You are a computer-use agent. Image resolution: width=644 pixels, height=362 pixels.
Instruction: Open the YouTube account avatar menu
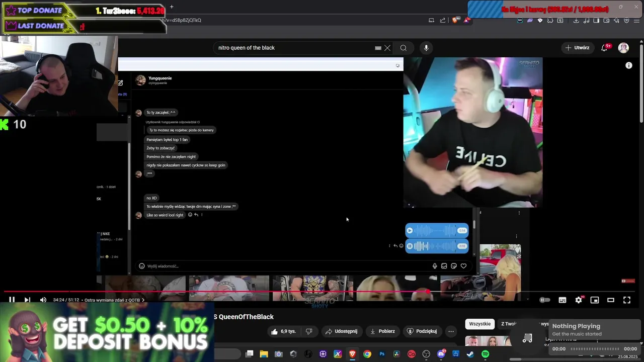tap(623, 48)
